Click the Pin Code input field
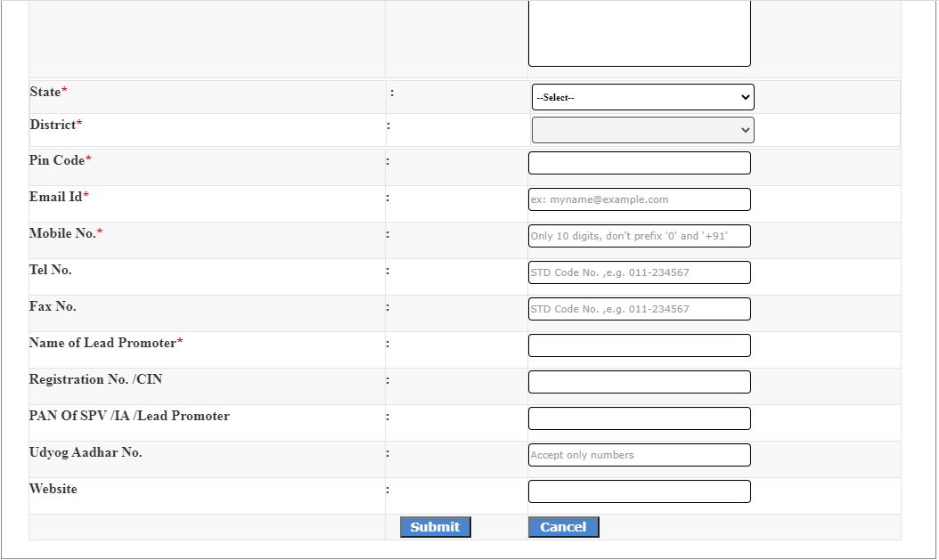Screen dimensions: 939x560 click(639, 163)
